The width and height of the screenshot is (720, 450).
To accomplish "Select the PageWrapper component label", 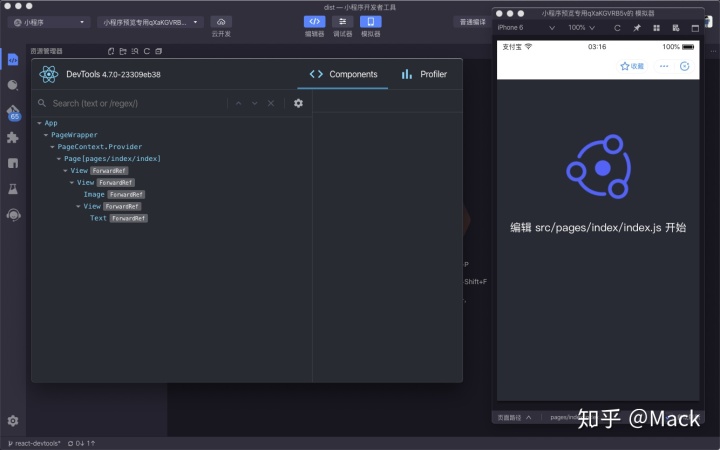I will click(74, 135).
